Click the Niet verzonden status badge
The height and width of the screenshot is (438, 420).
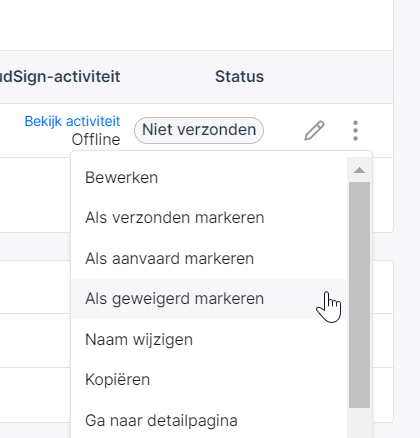pos(199,130)
